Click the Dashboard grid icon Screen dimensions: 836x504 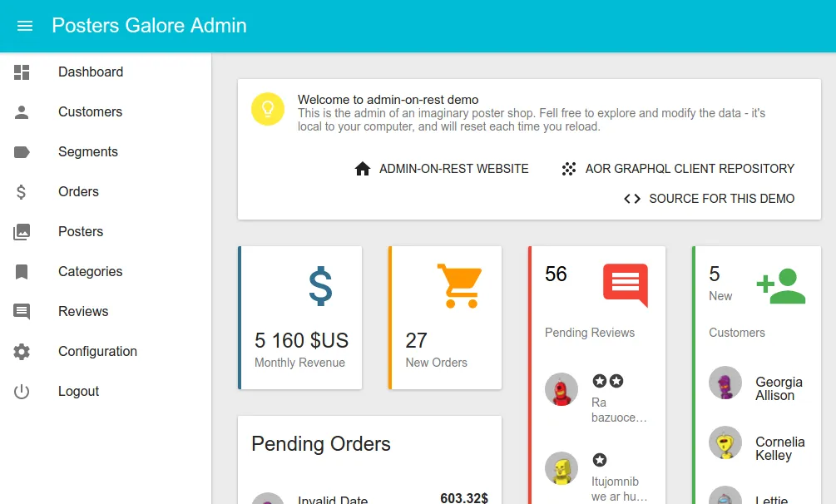point(22,72)
